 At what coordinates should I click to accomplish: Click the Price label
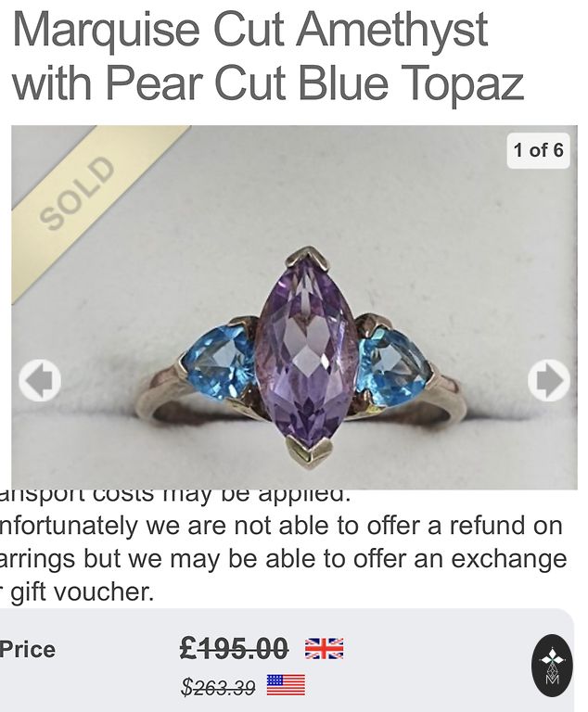click(28, 649)
